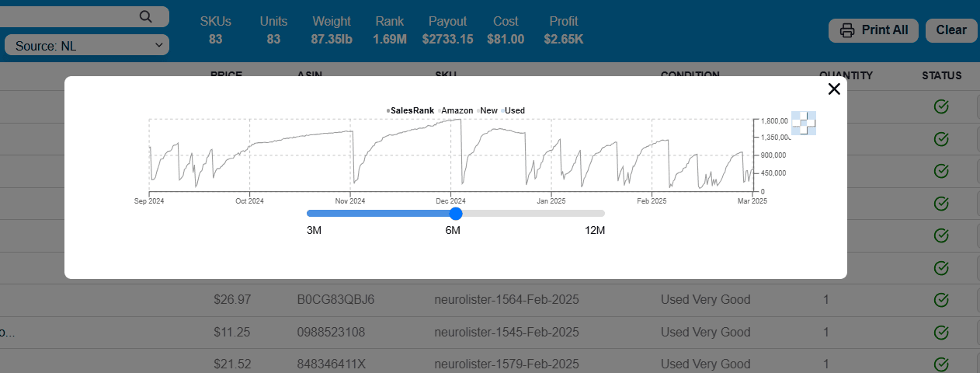The image size is (980, 373).
Task: Select the 3M time range label
Action: 314,231
